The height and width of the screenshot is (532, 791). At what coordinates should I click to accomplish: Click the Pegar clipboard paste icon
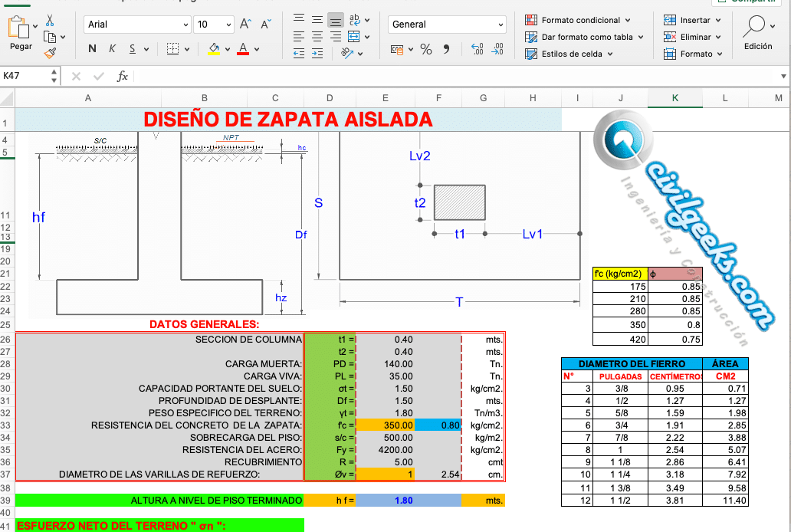(18, 28)
